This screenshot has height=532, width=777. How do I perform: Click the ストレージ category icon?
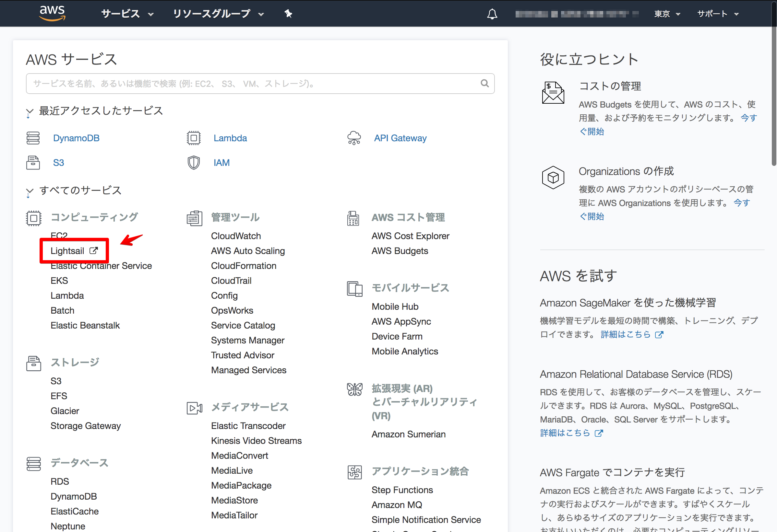click(33, 363)
